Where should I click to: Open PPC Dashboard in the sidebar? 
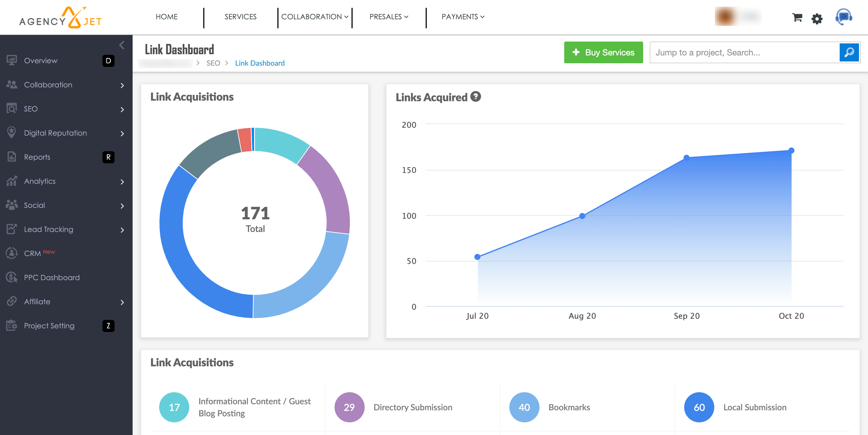[x=52, y=277]
